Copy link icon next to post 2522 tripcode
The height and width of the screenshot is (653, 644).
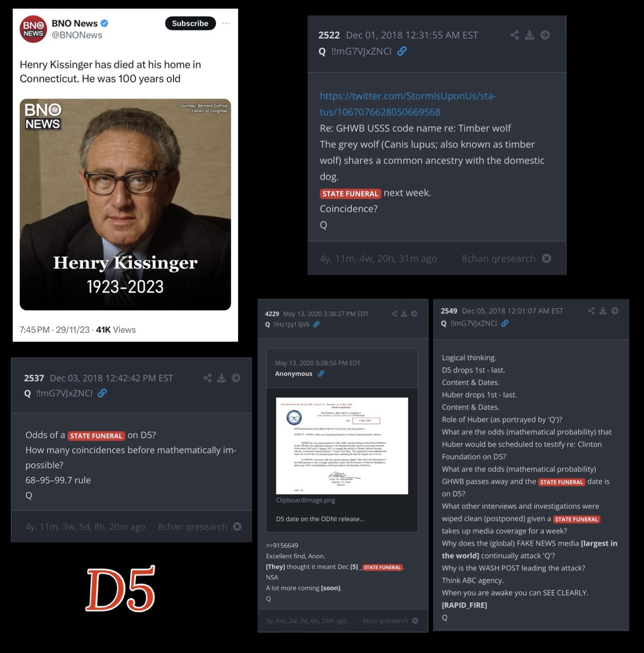(402, 51)
